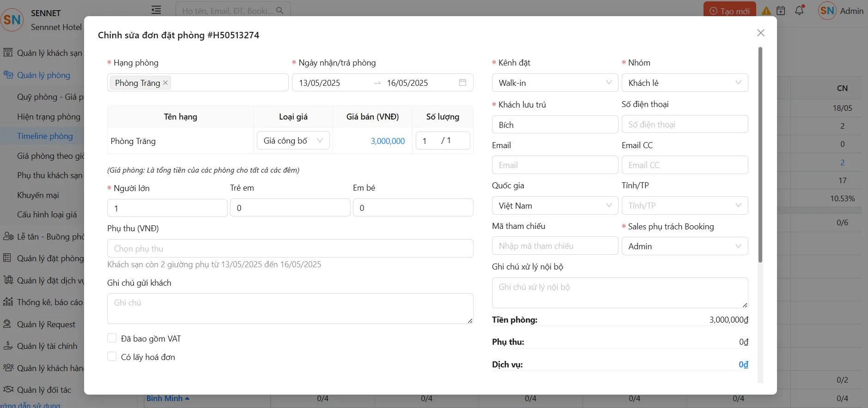Collapse the sidebar menu toggle icon
868x408 pixels.
(156, 10)
